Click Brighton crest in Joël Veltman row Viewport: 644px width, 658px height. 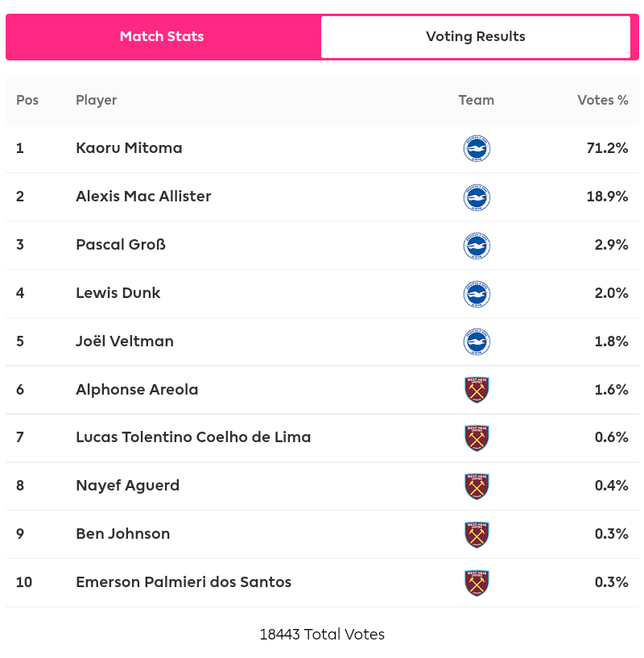coord(477,342)
